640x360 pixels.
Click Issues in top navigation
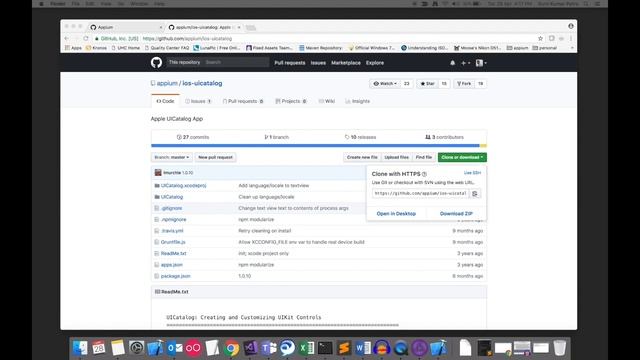pos(318,63)
